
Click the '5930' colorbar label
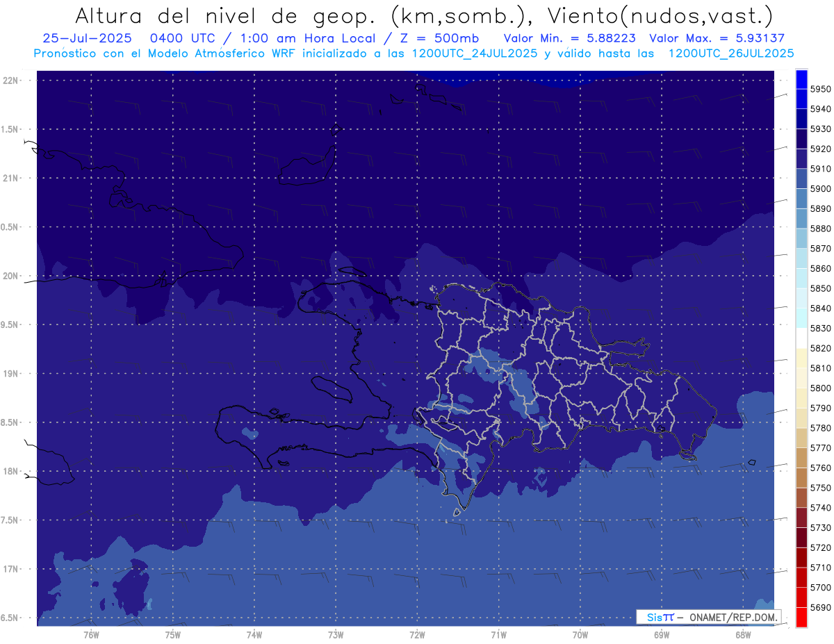[821, 129]
